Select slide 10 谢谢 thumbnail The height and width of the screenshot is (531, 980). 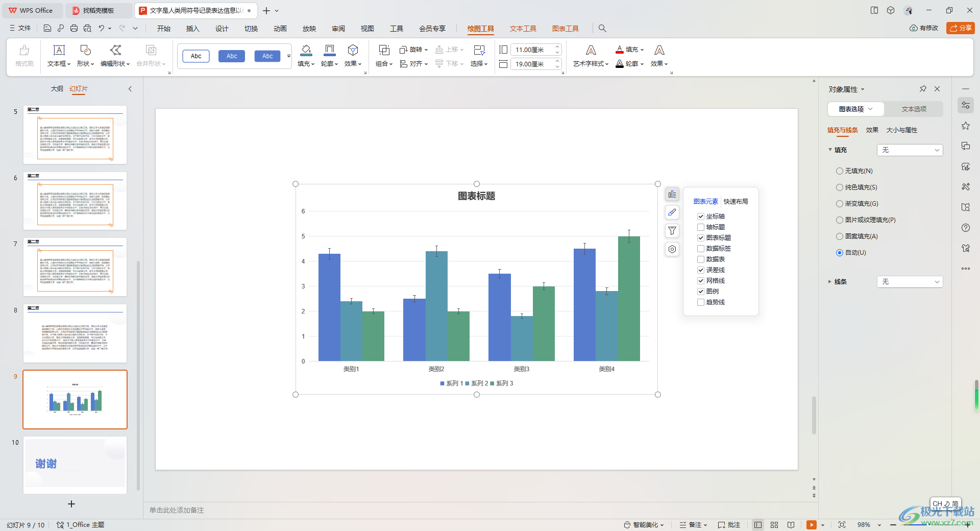click(x=75, y=465)
